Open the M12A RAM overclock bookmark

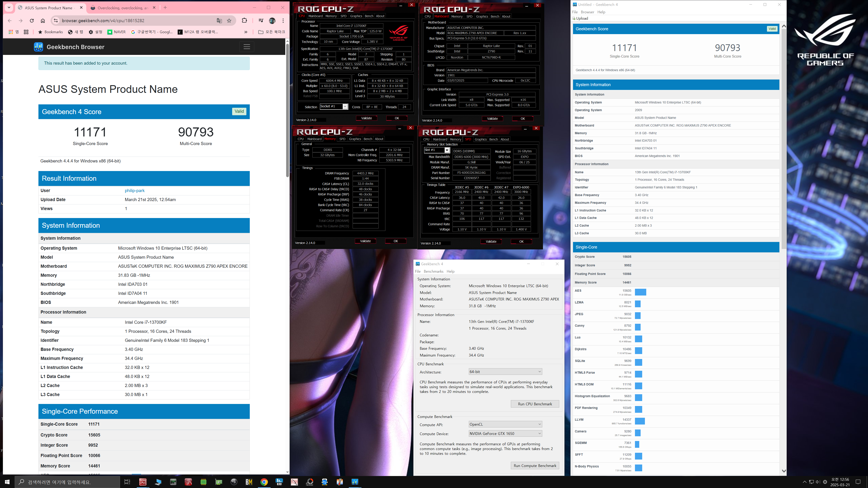tap(198, 32)
